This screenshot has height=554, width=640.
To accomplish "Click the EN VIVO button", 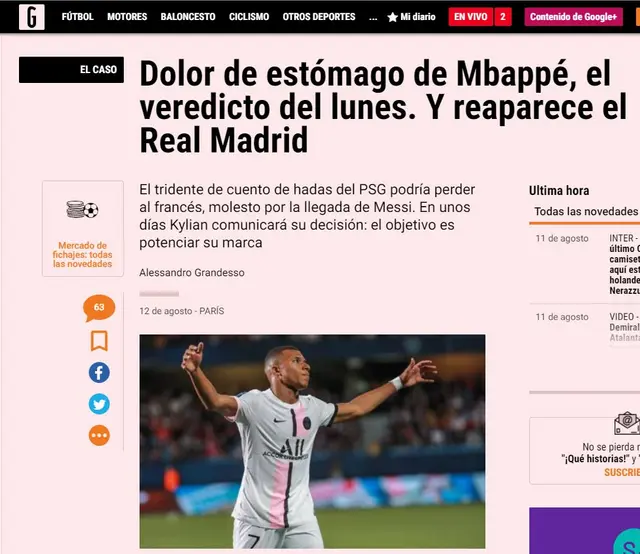I will [471, 17].
